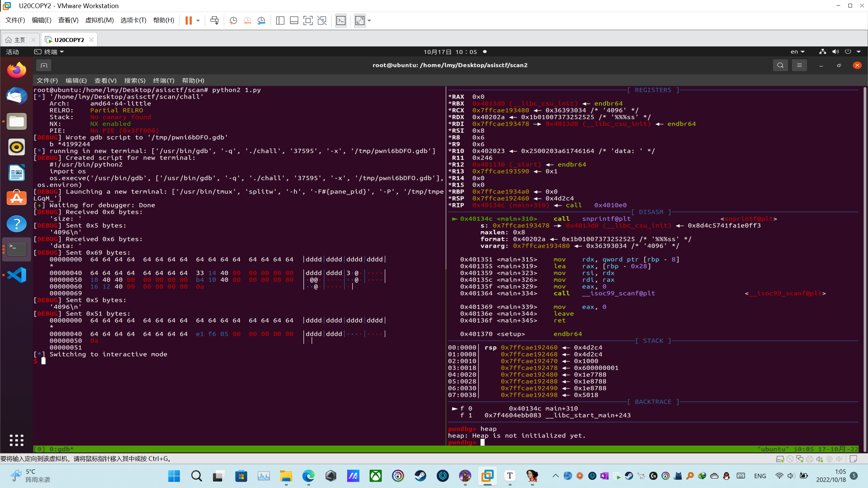868x488 pixels.
Task: Click the terminal search button
Action: click(780, 65)
